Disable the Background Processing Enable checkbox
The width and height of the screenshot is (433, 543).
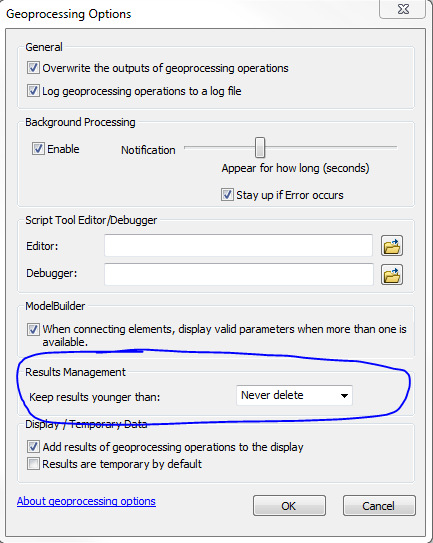coord(38,149)
